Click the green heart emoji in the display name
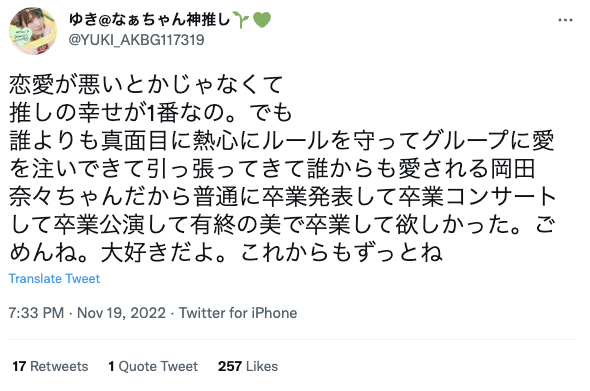 click(x=262, y=20)
